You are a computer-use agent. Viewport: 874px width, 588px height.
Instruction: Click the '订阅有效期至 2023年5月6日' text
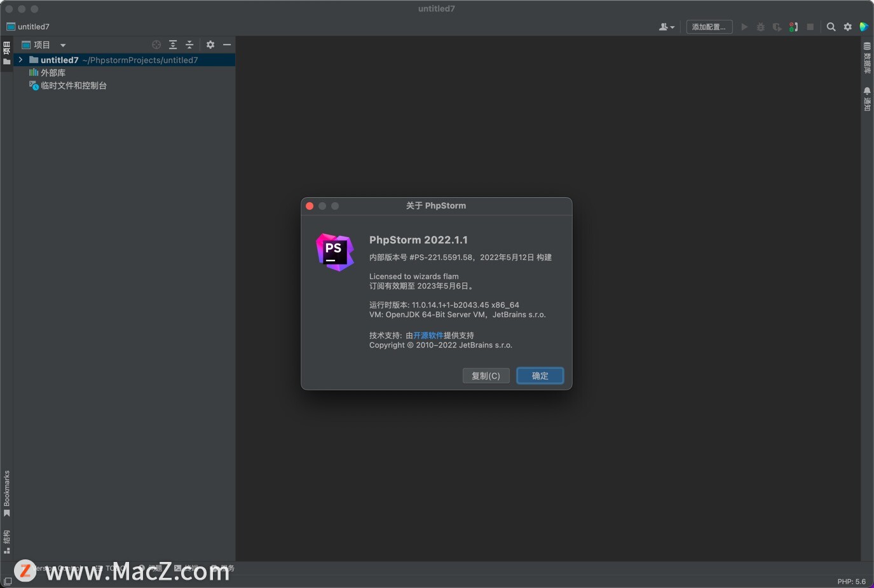[421, 286]
